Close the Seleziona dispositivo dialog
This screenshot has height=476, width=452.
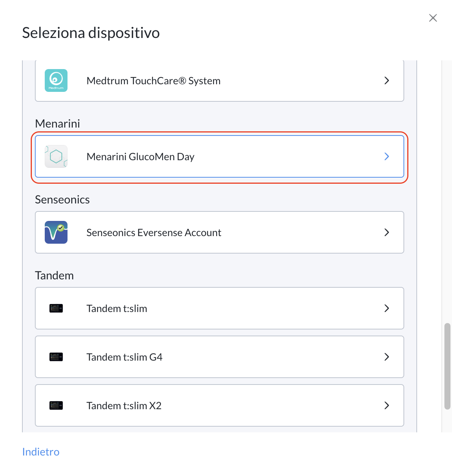point(433,18)
